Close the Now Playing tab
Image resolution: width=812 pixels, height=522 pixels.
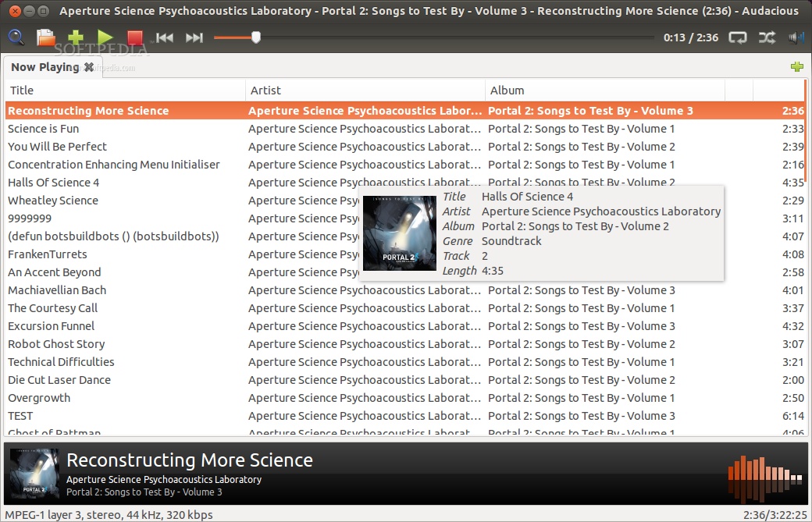[89, 67]
